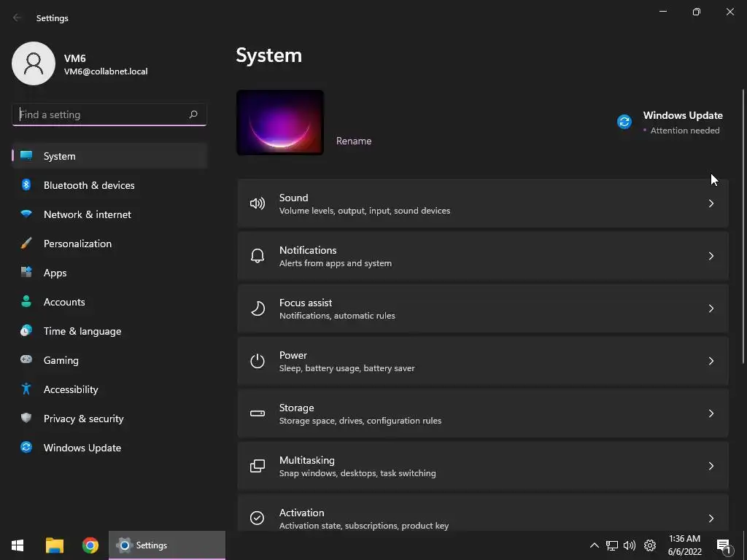747x560 pixels.
Task: Launch File Explorer from the taskbar
Action: (x=54, y=545)
